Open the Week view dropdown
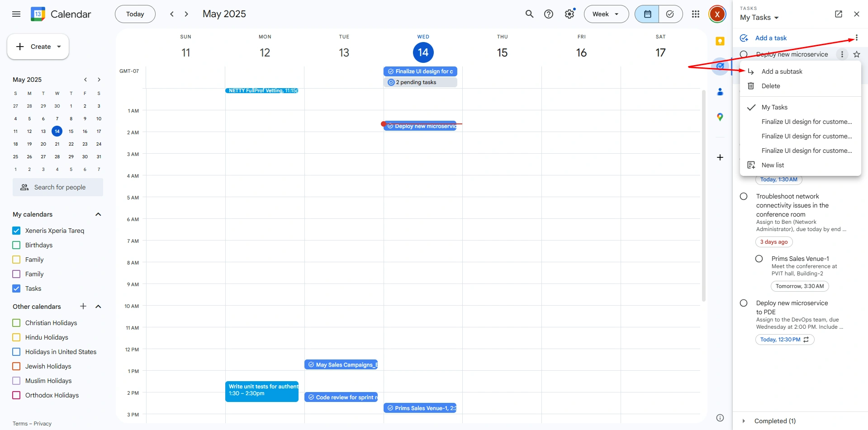The image size is (868, 430). [606, 14]
